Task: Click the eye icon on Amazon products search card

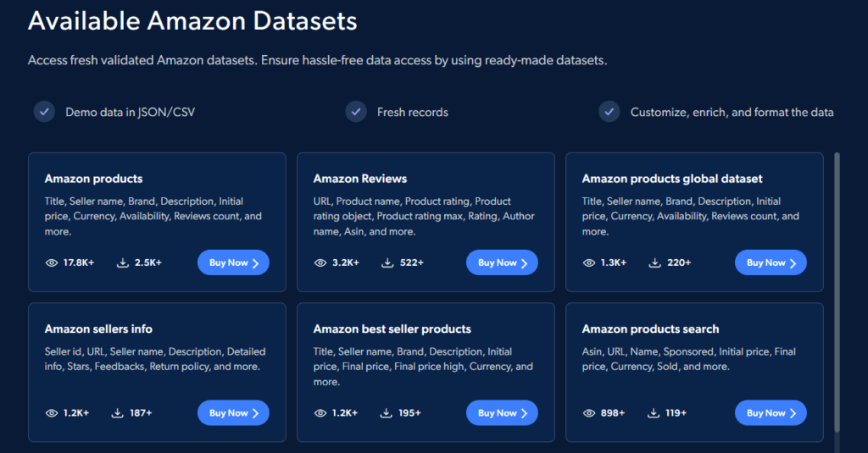Action: (589, 413)
